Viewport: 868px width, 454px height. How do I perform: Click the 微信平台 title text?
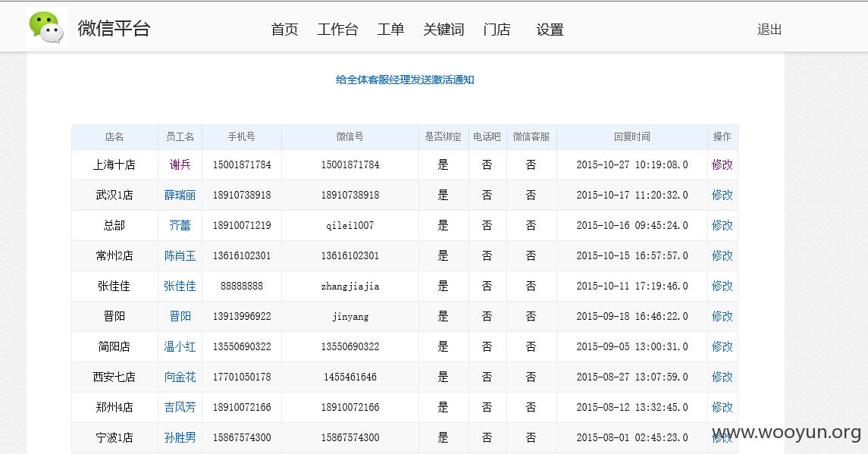pos(114,28)
